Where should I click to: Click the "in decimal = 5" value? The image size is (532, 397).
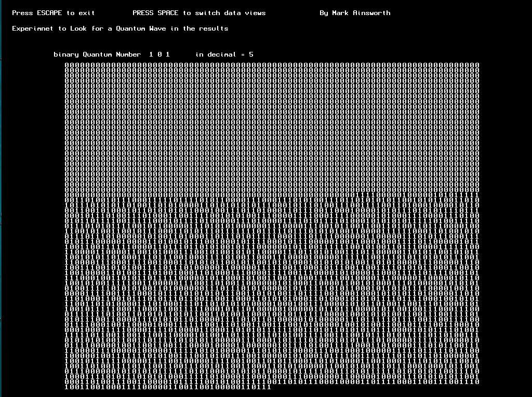tap(224, 54)
